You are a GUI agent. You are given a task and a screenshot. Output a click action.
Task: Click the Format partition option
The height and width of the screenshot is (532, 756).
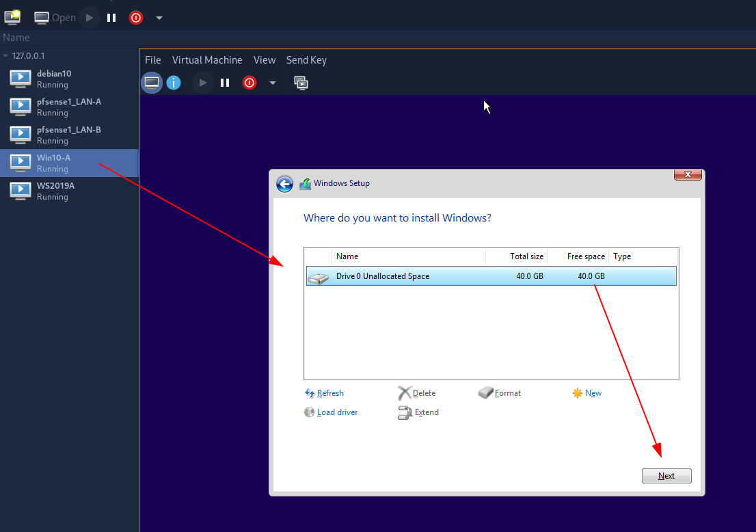[x=500, y=393]
